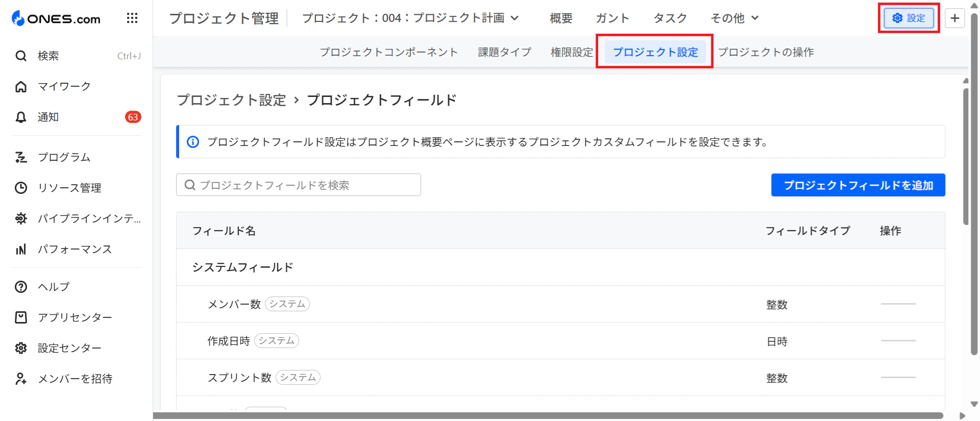The height and width of the screenshot is (421, 980).
Task: Open リソース管理 in the sidebar
Action: point(69,188)
